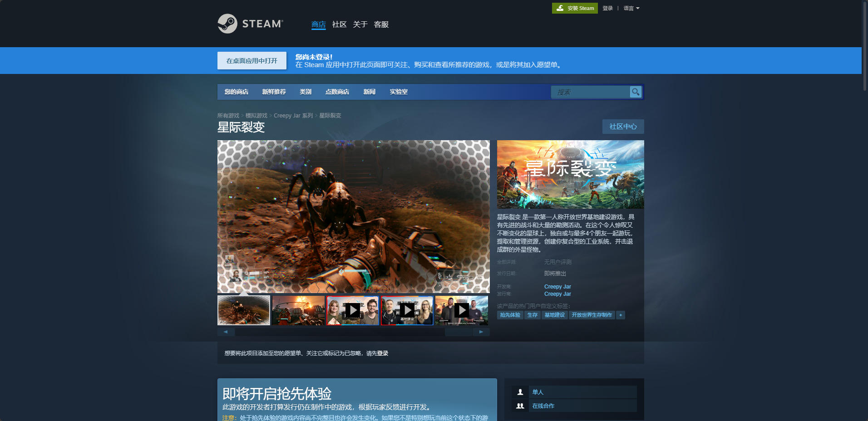Click the Creepy Jar 系列 breadcrumb
The height and width of the screenshot is (421, 868).
click(x=293, y=116)
